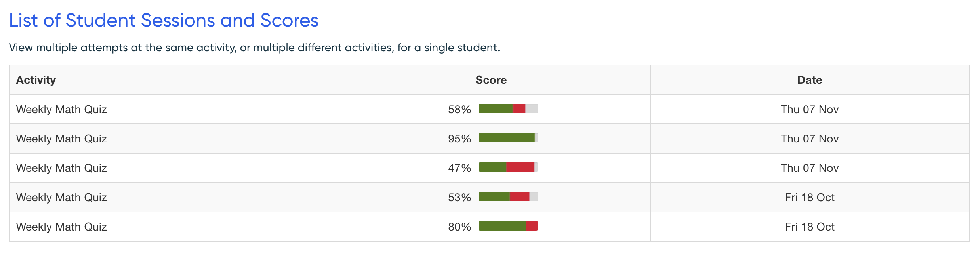Screen dimensions: 980x254
Task: Click the progress bar beside 95%
Action: [x=508, y=138]
